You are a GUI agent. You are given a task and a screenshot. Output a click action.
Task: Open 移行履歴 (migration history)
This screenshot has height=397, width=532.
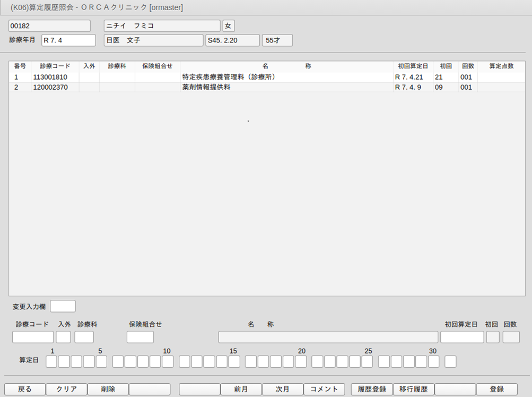point(413,389)
